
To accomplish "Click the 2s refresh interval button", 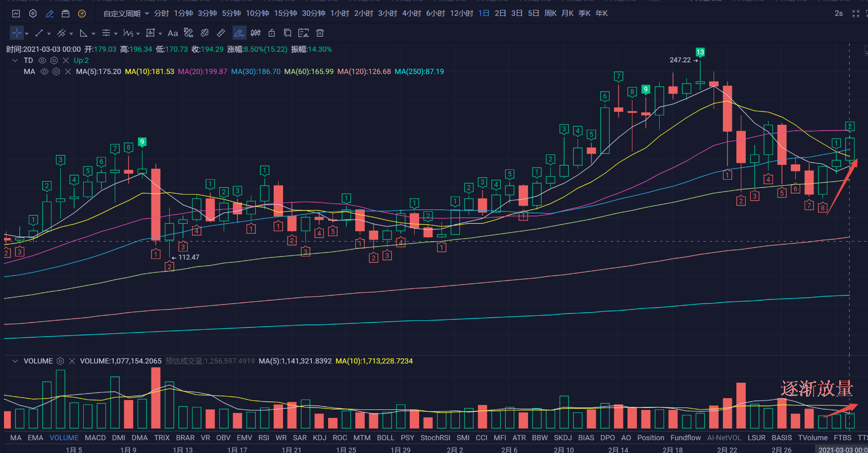I will 839,13.
